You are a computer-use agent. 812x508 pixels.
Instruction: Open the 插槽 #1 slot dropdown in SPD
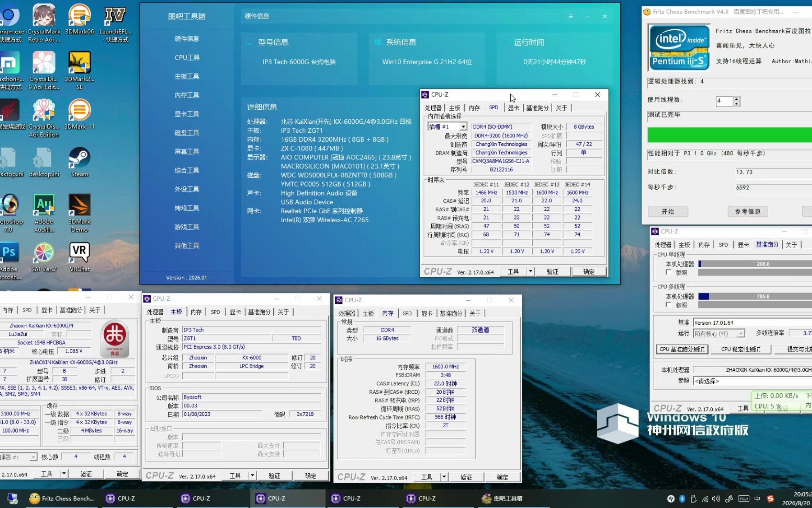[x=463, y=127]
